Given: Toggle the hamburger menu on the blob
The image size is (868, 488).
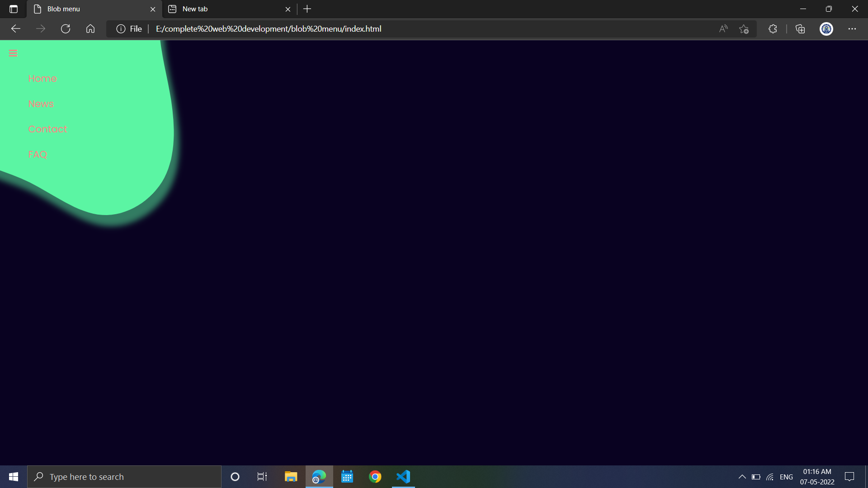Looking at the screenshot, I should coord(13,53).
